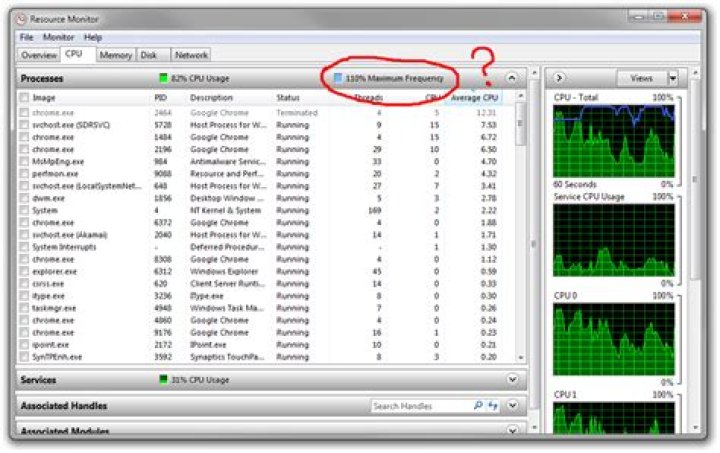Click the Resource Monitor title bar icon
The width and height of the screenshot is (720, 453).
pos(21,19)
